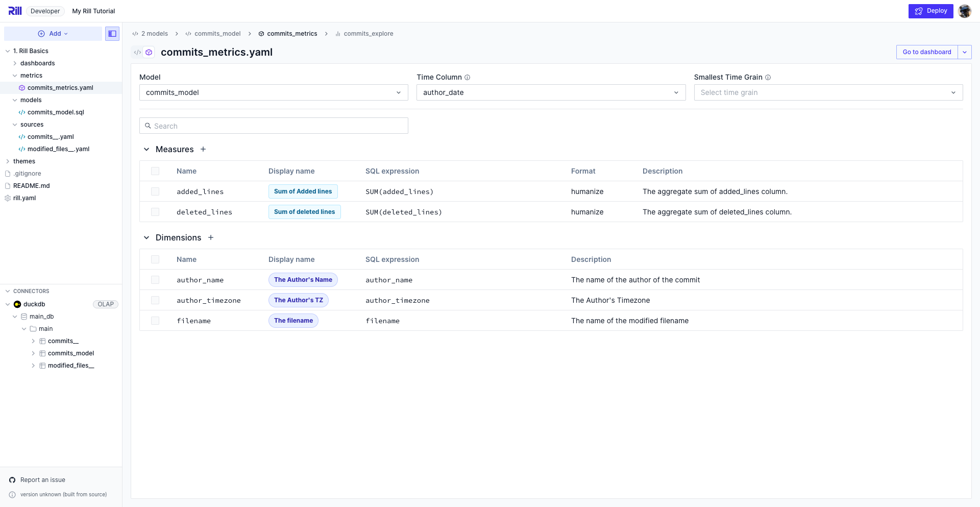Open the Smallest Time Grain dropdown

828,92
